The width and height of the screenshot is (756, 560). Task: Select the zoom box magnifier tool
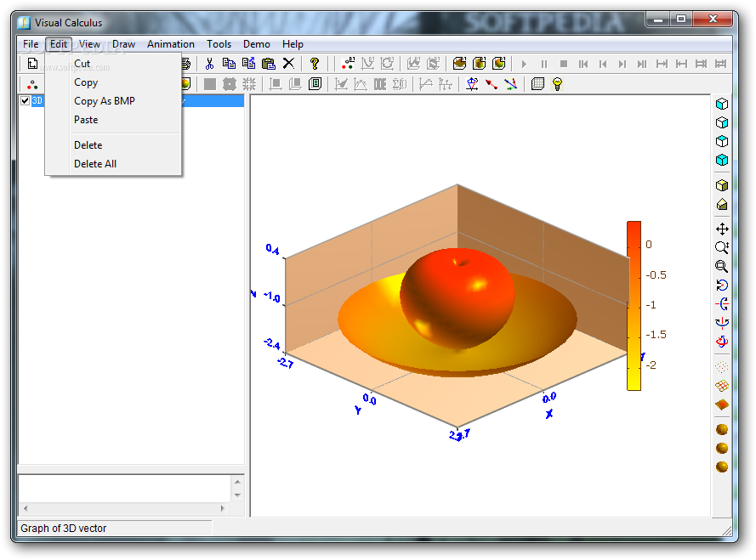tap(722, 266)
